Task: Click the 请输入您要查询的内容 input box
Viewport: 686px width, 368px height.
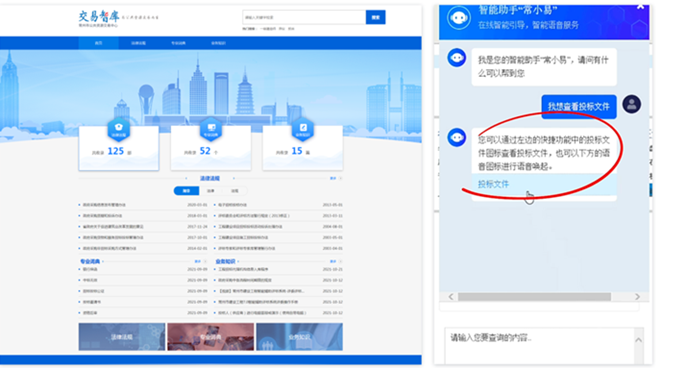Action: click(540, 346)
